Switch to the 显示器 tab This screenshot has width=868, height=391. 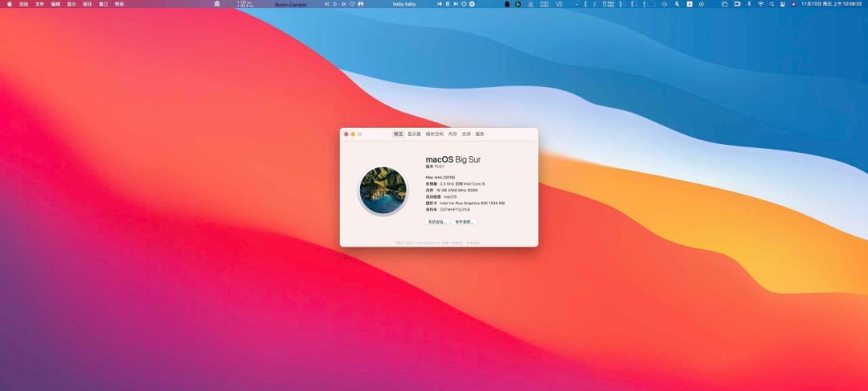pos(414,134)
